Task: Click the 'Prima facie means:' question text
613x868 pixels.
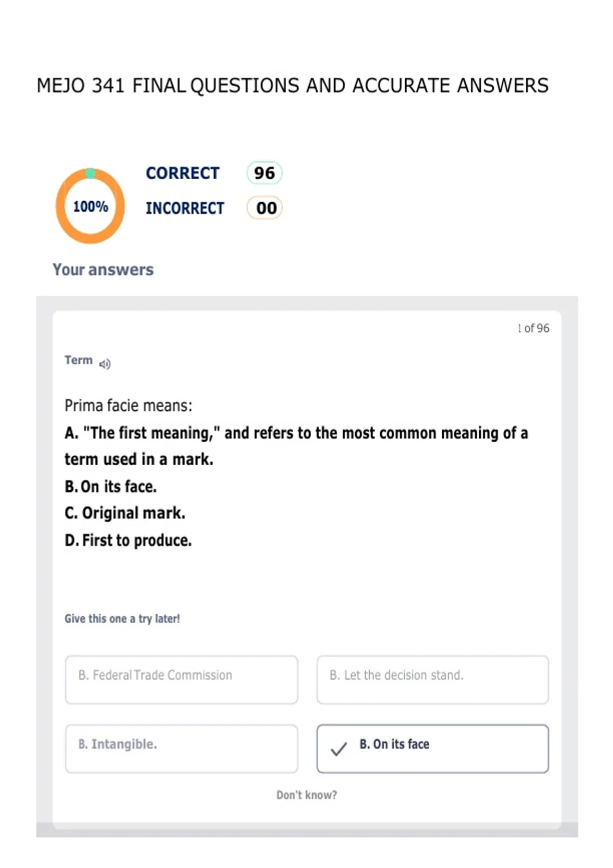Action: point(128,406)
